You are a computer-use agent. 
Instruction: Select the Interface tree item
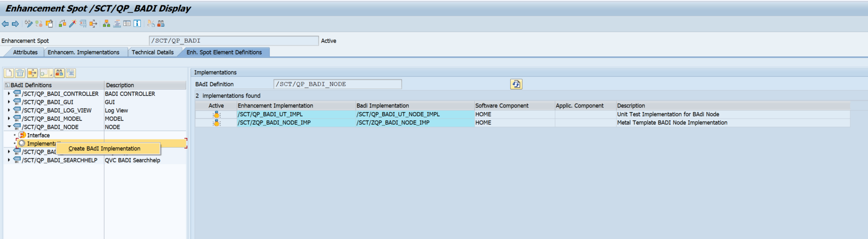(38, 136)
